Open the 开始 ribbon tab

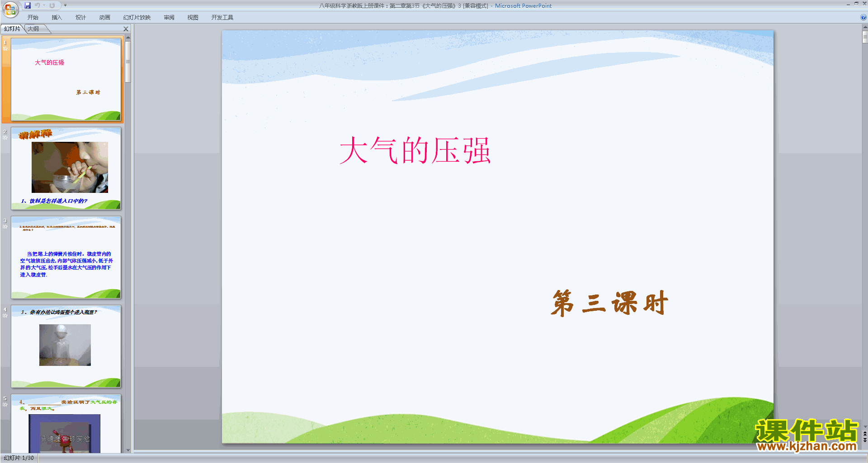point(33,18)
